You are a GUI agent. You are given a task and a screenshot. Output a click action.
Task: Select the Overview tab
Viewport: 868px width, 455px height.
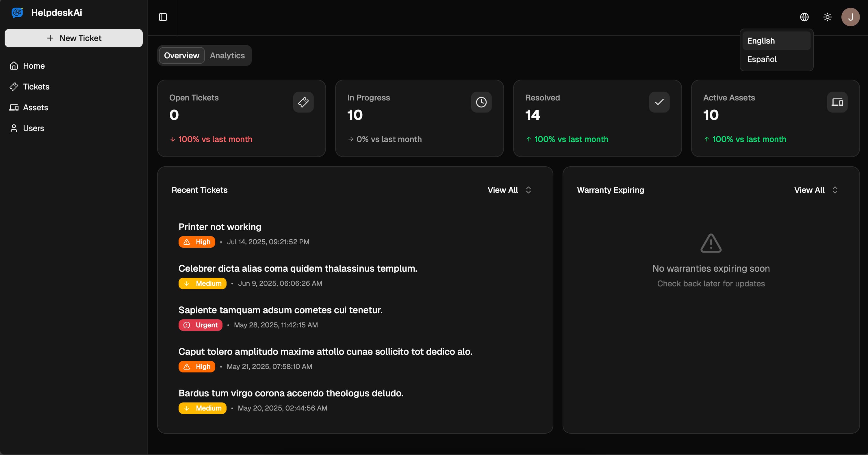point(181,55)
